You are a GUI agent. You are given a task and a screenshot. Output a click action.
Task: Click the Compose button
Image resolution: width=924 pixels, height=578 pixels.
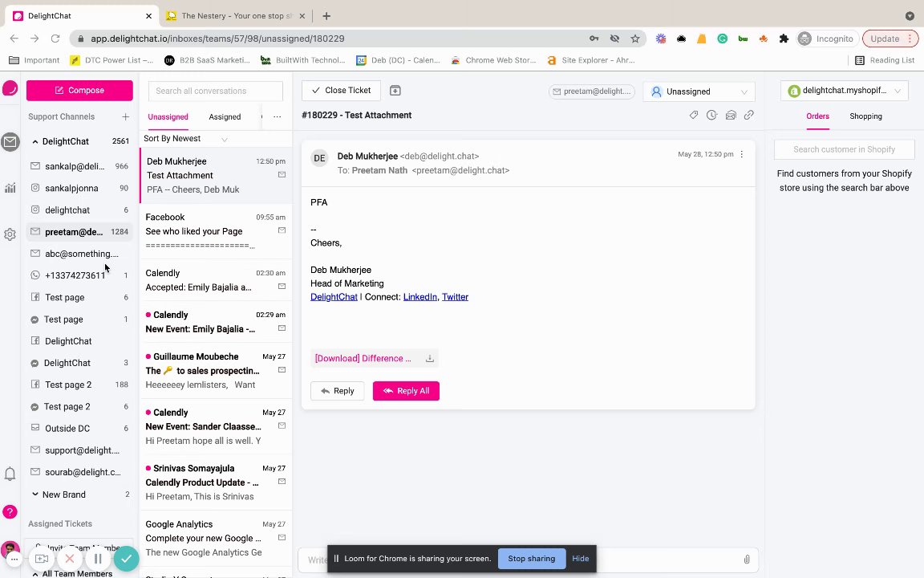79,90
